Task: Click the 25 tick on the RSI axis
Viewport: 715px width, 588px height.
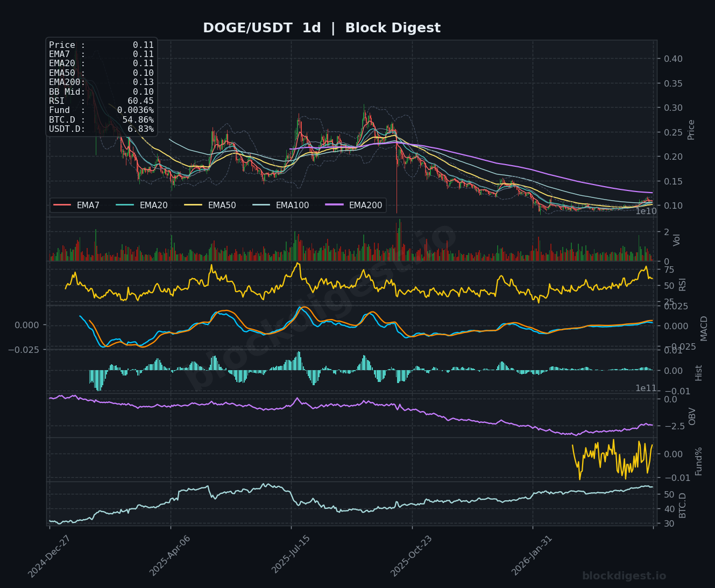Action: click(669, 302)
